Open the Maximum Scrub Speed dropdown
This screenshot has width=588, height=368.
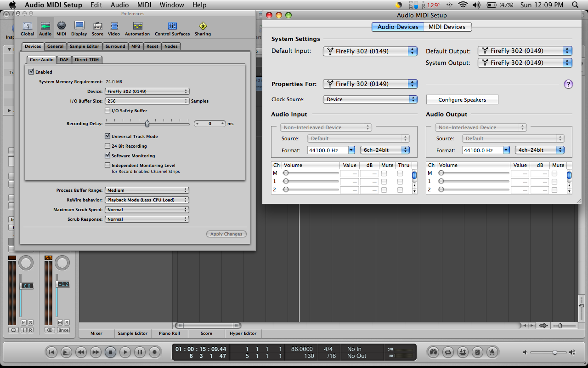pos(147,210)
